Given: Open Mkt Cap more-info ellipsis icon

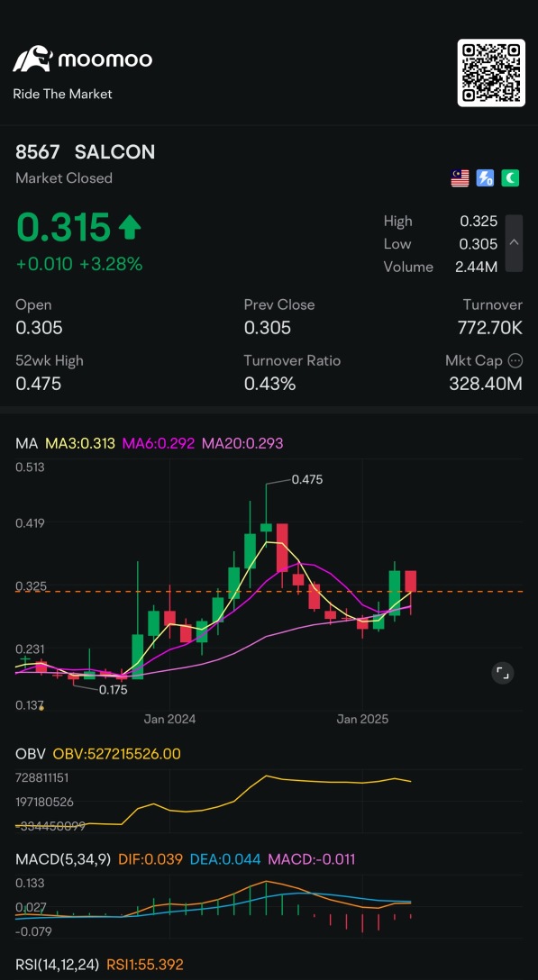Looking at the screenshot, I should coord(515,360).
